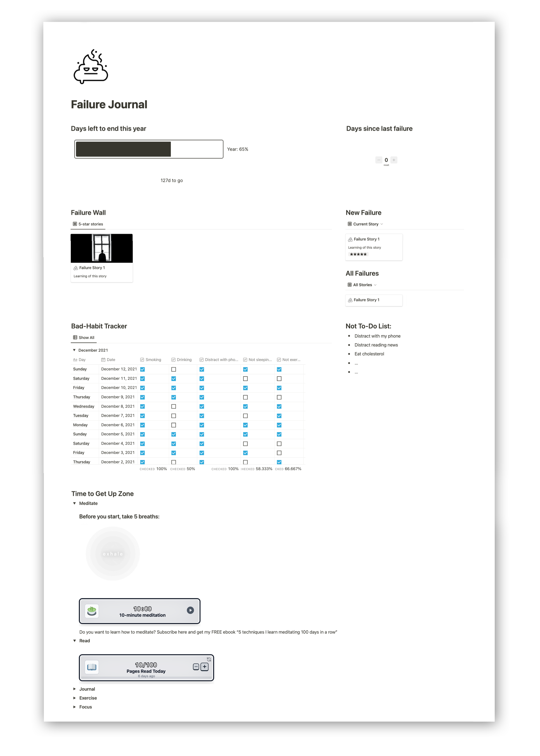This screenshot has width=540, height=756.
Task: Click plus button on Pages Read Today
Action: pos(205,667)
